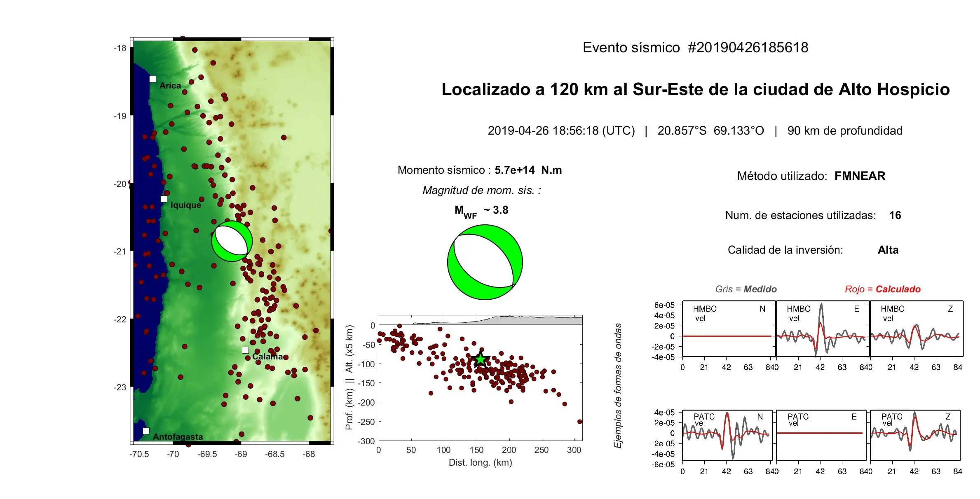Screen dimensions: 980x499
Task: Click the timestamp '2019-04-26 18:56:18 (UTC)'
Action: click(x=561, y=131)
